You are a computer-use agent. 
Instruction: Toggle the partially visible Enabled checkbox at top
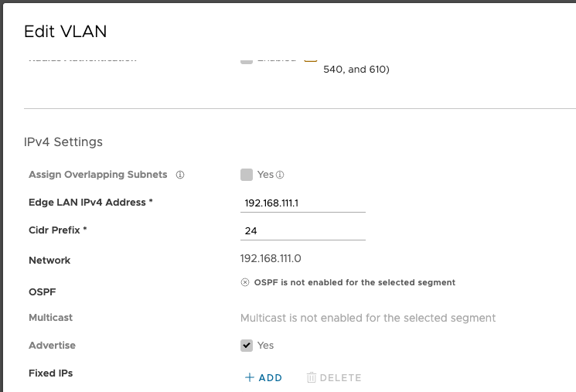coord(247,60)
